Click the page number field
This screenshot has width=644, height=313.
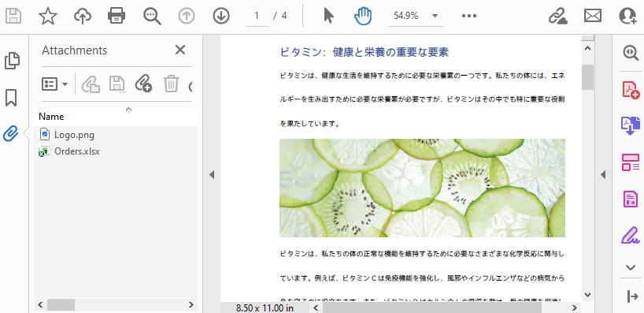click(x=257, y=17)
